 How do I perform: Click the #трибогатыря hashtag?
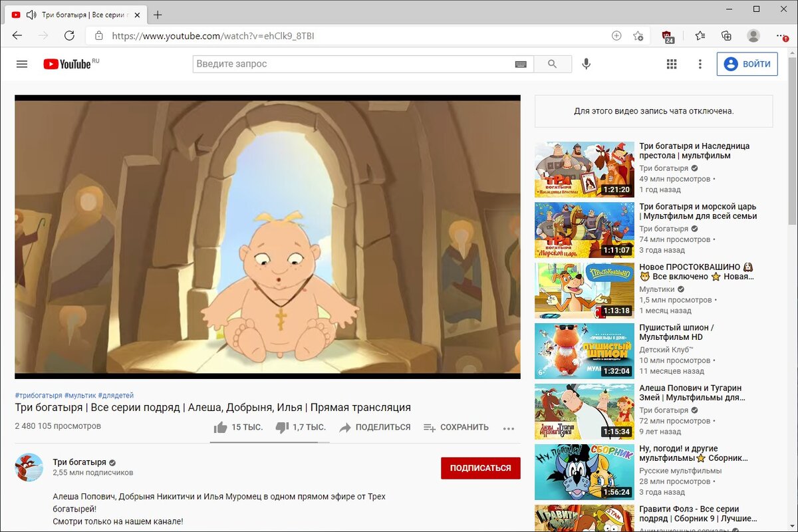click(39, 395)
